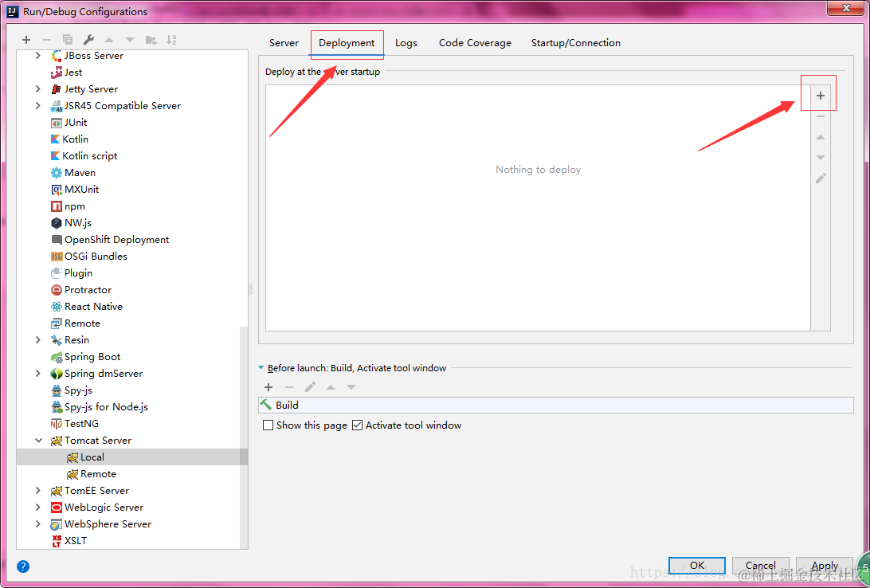
Task: Expand the WebSphere Server node
Action: point(37,523)
